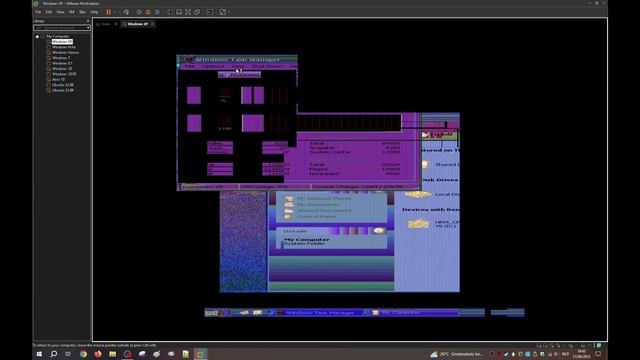The image size is (640, 360).
Task: Enter Unity mode from the toolbar
Action: (197, 12)
